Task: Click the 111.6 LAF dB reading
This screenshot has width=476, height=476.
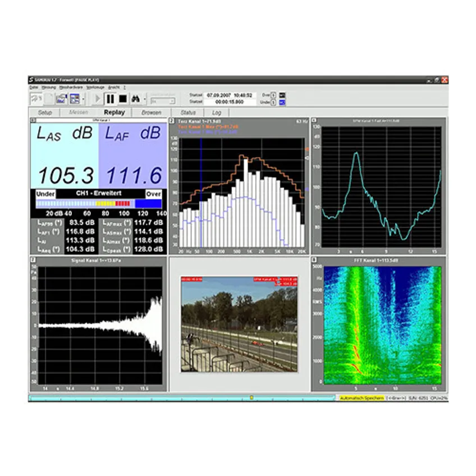Action: pyautogui.click(x=134, y=176)
